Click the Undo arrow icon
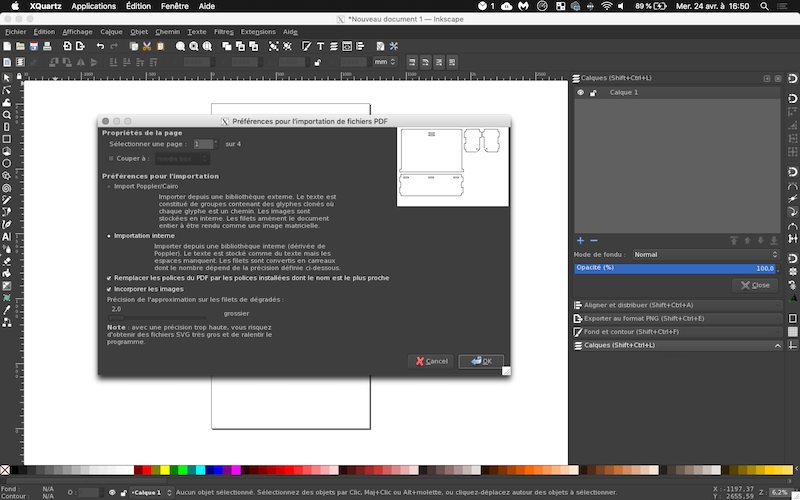The height and width of the screenshot is (500, 800). click(x=100, y=46)
